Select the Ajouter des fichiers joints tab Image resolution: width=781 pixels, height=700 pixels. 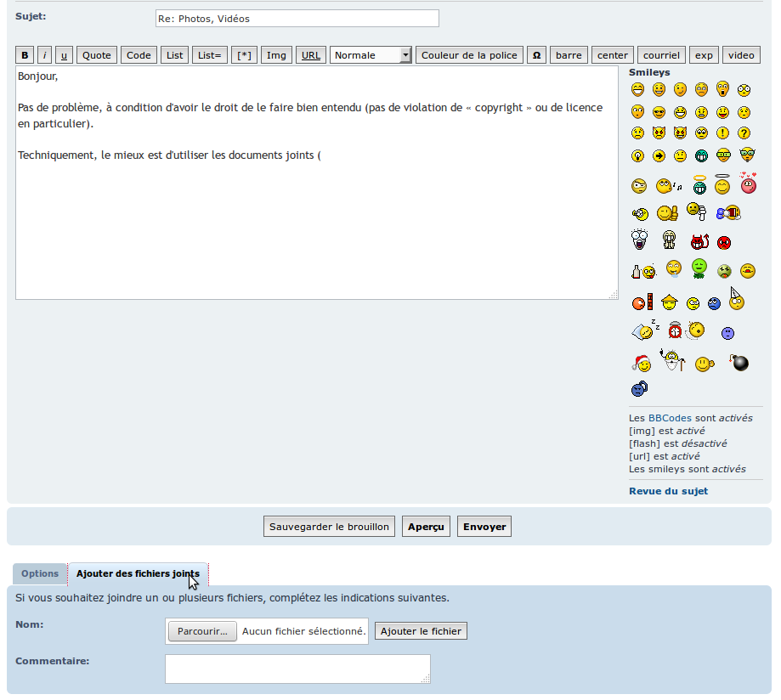(x=138, y=573)
